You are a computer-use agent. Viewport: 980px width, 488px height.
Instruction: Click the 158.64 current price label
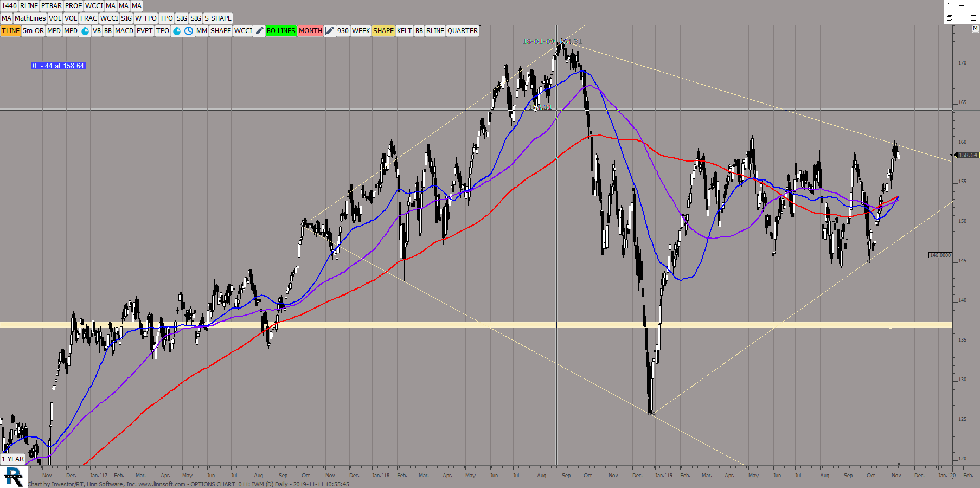968,155
